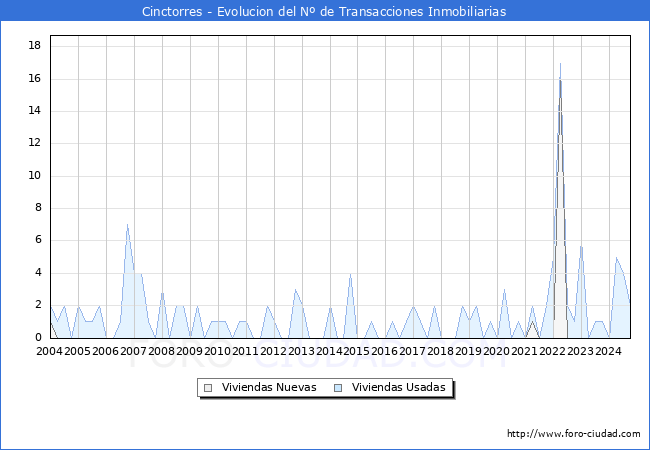Click the 2018 x-axis label
The image size is (650, 450).
click(440, 351)
